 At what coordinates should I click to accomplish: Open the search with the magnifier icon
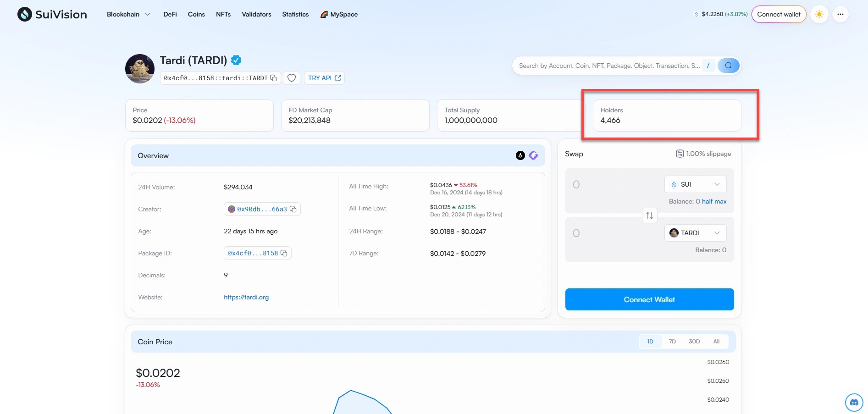(x=728, y=66)
